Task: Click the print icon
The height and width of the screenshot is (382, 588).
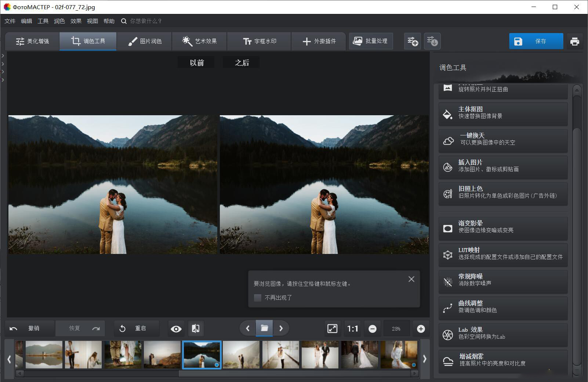Action: 575,41
